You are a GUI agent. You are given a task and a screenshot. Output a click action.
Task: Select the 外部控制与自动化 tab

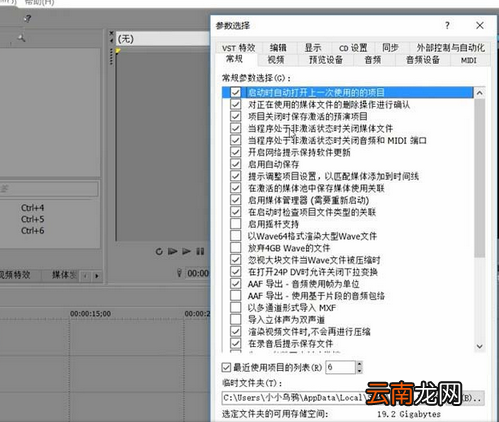[450, 48]
